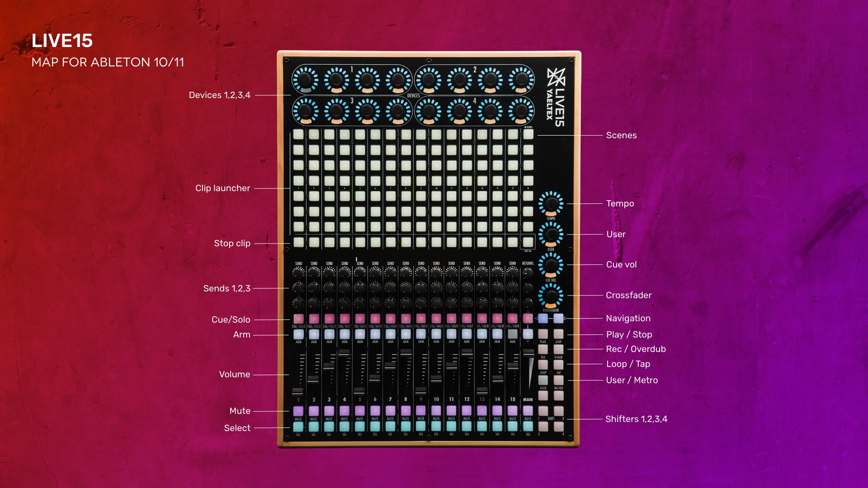868x488 pixels.
Task: Mute channel 3
Action: click(x=329, y=411)
